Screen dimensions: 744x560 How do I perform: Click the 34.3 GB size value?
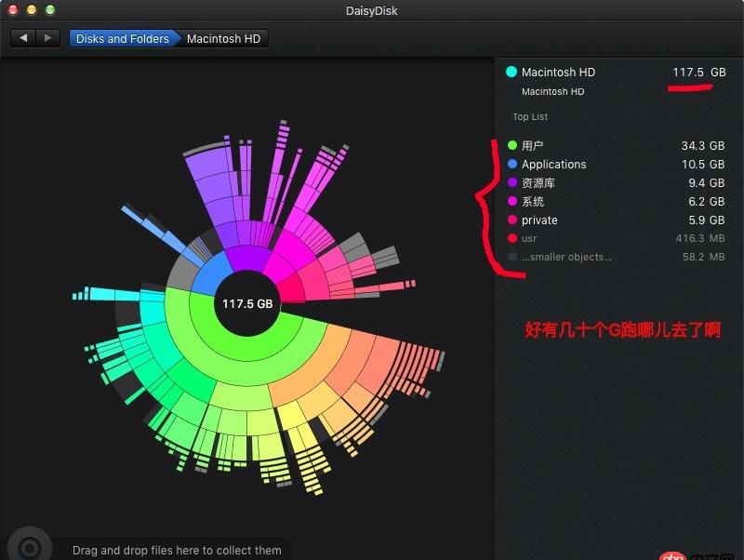703,145
